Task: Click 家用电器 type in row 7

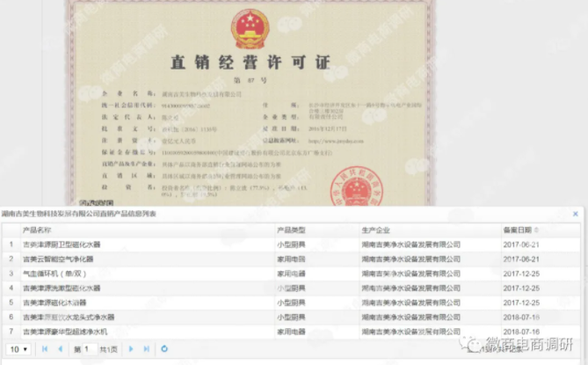Action: (291, 332)
